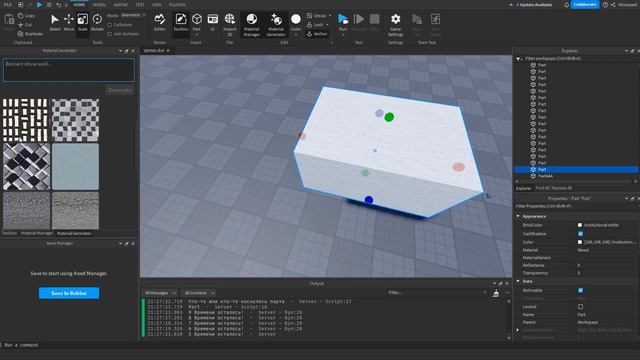Click the Group button
The width and height of the screenshot is (640, 360).
click(x=316, y=16)
